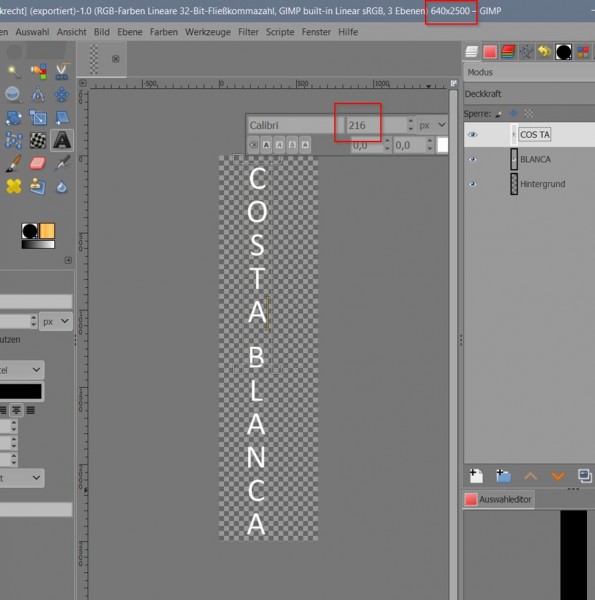
Task: Open the font size unit px dropdown
Action: [432, 125]
